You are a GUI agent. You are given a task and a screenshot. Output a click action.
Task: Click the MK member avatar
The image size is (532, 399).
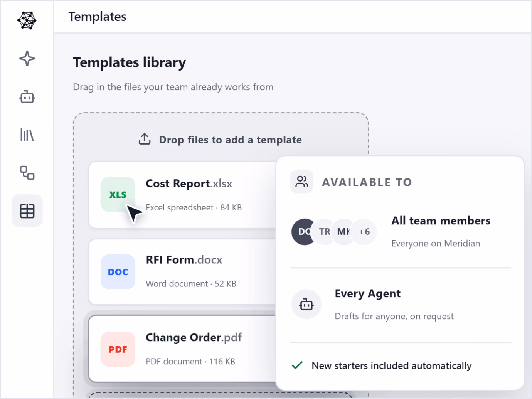coord(343,232)
